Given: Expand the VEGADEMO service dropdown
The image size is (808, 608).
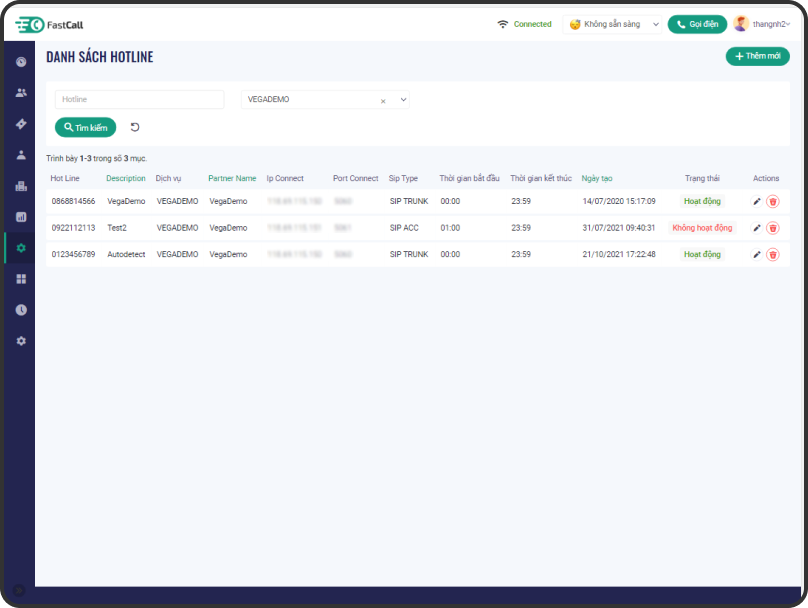Looking at the screenshot, I should point(403,100).
